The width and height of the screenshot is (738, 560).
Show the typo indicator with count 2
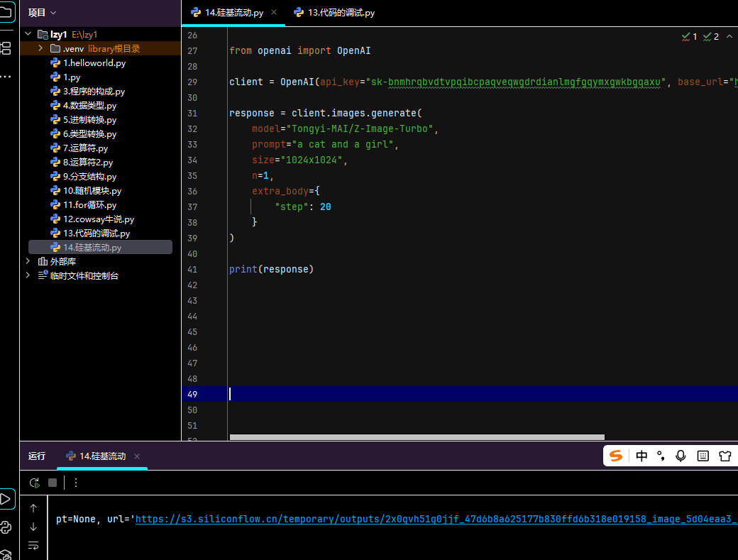(x=711, y=37)
